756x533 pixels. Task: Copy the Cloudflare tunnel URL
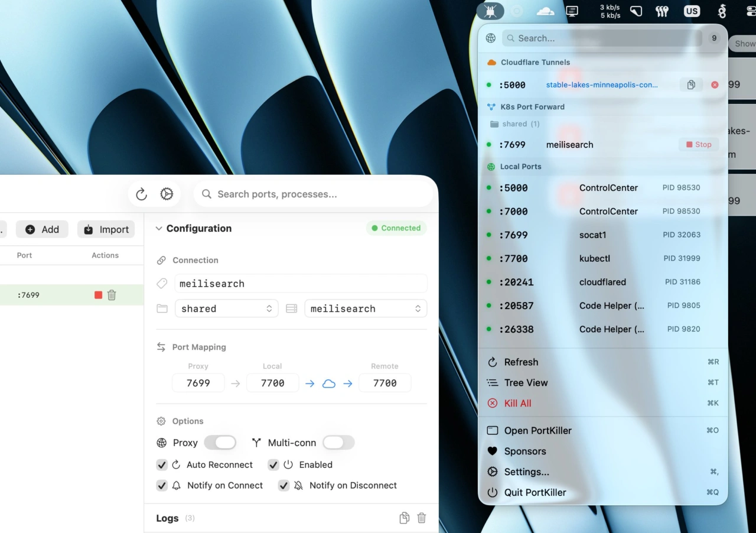click(x=690, y=85)
